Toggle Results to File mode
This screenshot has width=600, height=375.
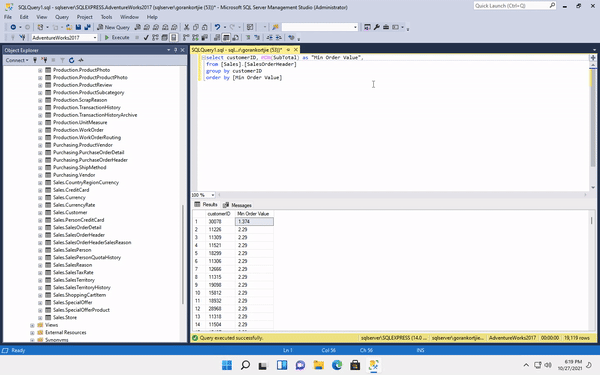[235, 38]
